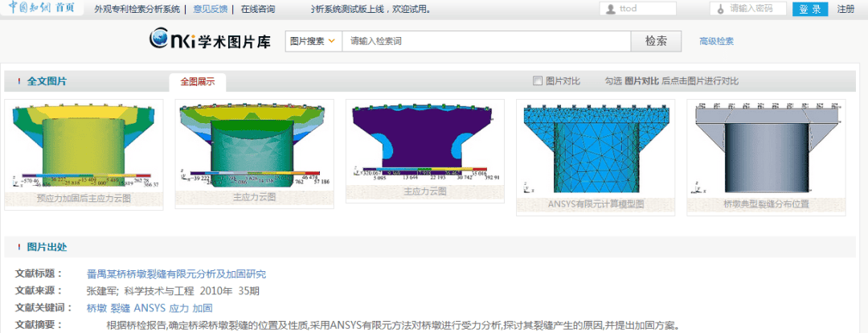Open the 意见反馈 link
Screen dimensions: 868x333
[x=211, y=10]
